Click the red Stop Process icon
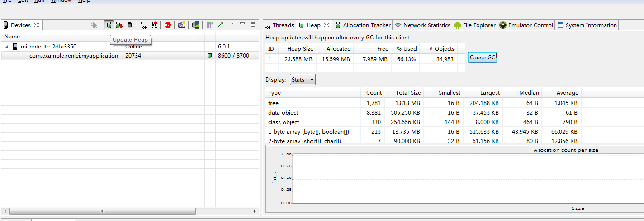644x221 pixels. [x=168, y=25]
